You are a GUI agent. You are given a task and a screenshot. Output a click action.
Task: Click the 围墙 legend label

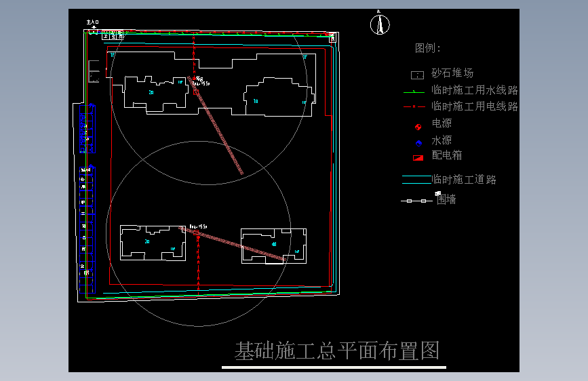point(446,199)
